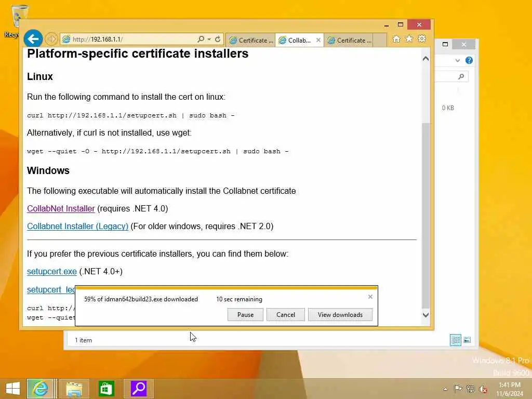Open the Home icon in Internet Explorer
Image resolution: width=532 pixels, height=399 pixels.
coord(396,39)
